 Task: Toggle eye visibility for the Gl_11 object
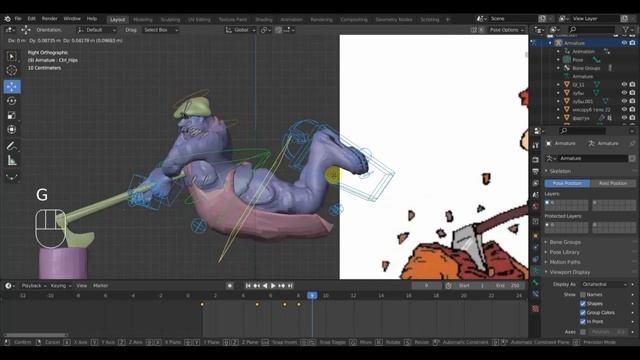tap(624, 84)
